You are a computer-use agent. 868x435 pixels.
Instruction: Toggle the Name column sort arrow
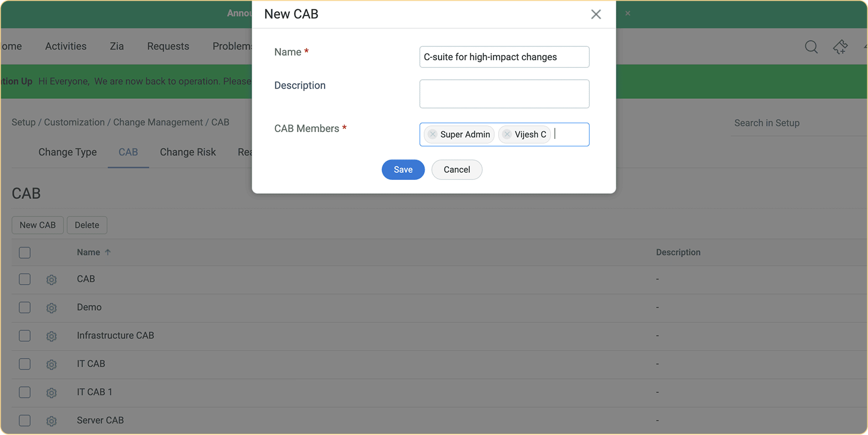click(107, 252)
